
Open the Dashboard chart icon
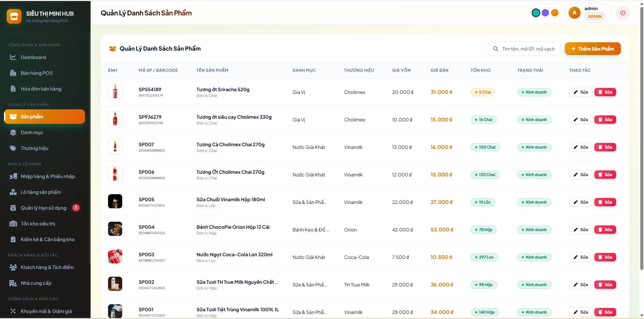click(x=13, y=57)
